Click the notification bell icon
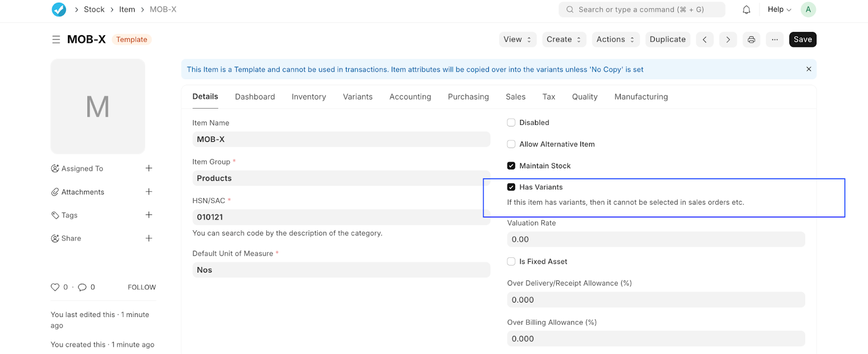 click(x=746, y=10)
